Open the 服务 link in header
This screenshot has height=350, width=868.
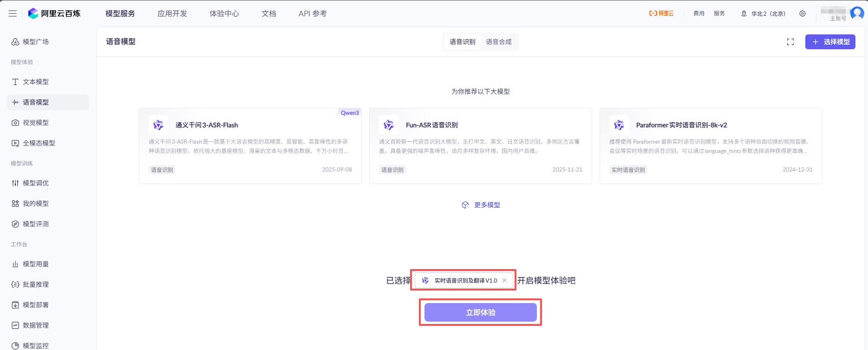click(719, 13)
